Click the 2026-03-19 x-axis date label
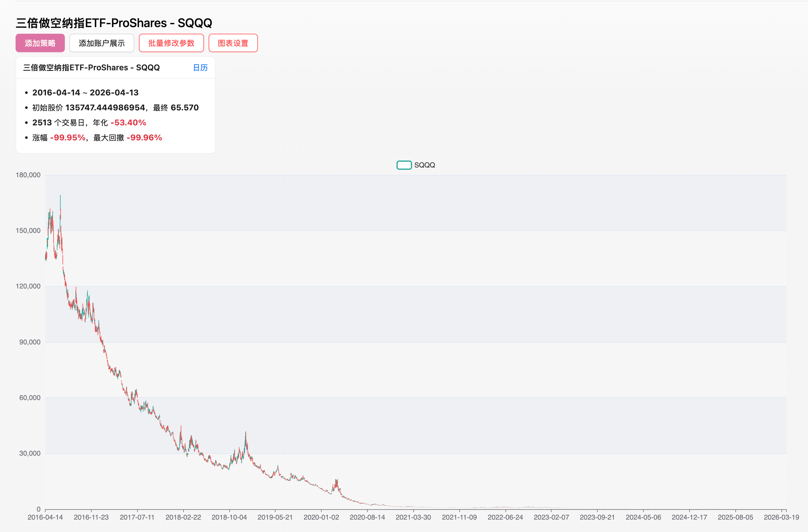 point(781,517)
